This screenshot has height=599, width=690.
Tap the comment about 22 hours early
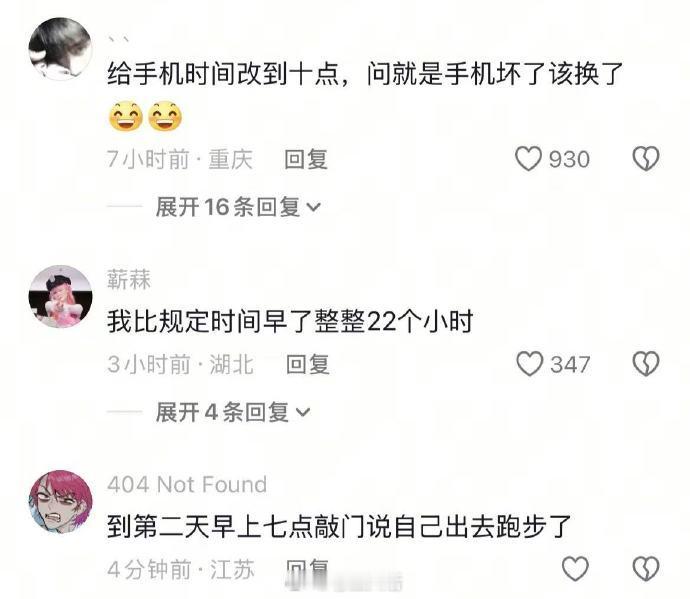click(290, 321)
